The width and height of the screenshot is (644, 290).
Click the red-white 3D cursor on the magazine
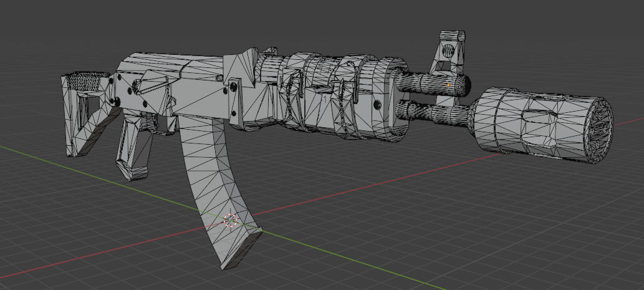point(231,220)
